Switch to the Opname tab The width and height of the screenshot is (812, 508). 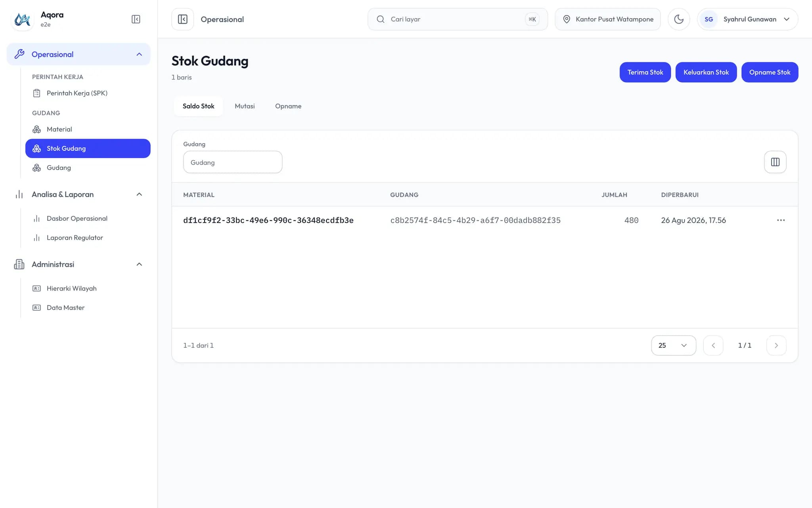288,106
